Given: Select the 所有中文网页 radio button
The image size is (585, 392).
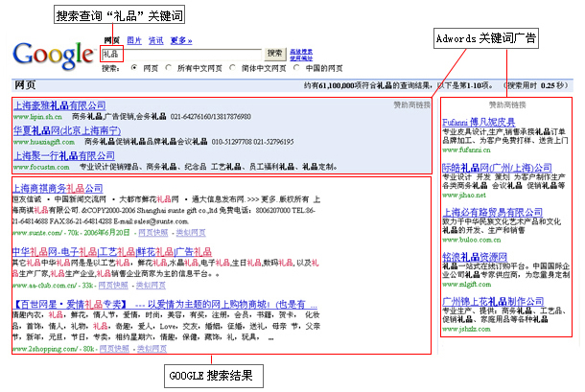Looking at the screenshot, I should tap(168, 67).
